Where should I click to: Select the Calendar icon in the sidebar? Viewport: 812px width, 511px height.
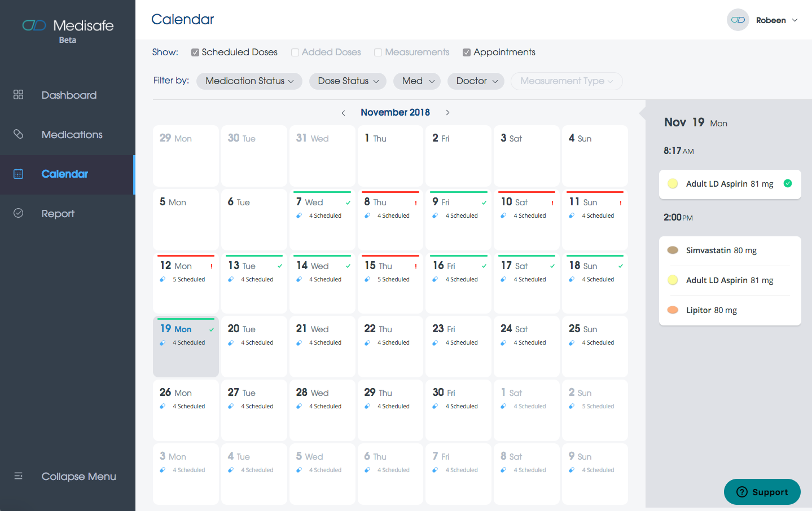(18, 174)
